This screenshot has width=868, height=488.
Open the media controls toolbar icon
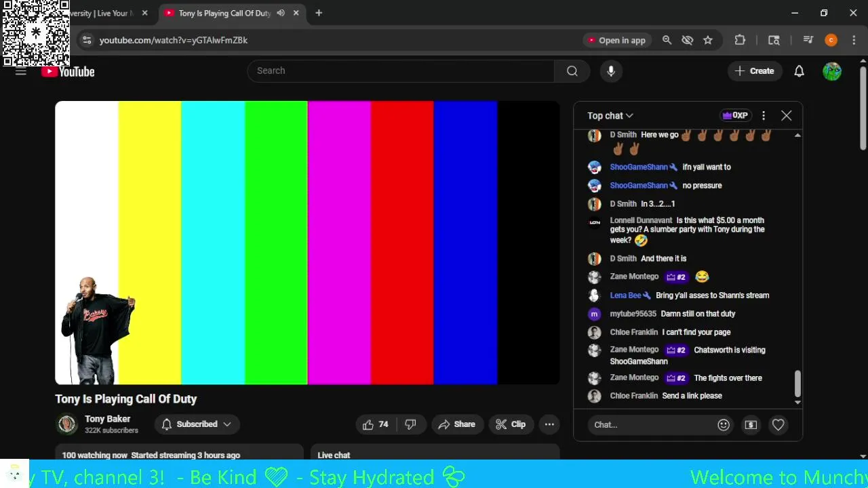pyautogui.click(x=808, y=40)
